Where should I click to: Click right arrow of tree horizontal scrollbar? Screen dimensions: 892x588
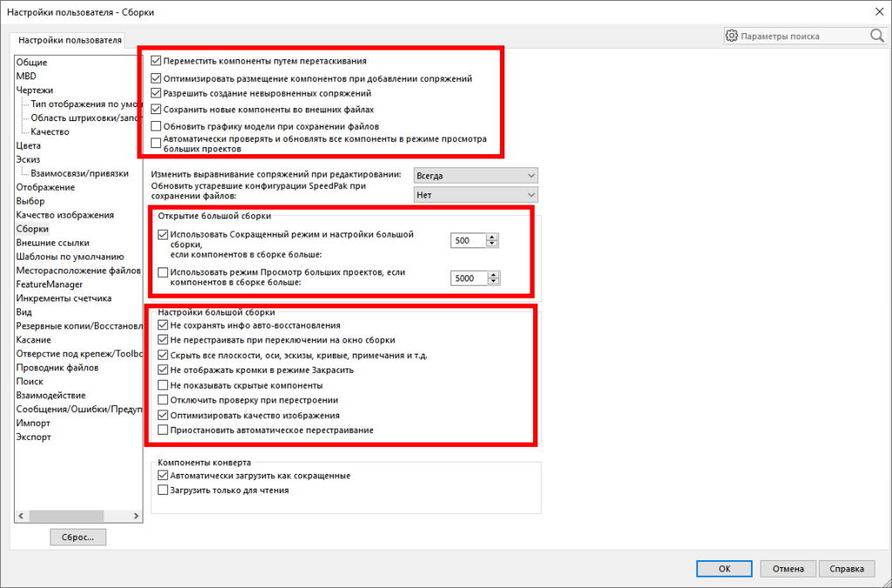(136, 516)
